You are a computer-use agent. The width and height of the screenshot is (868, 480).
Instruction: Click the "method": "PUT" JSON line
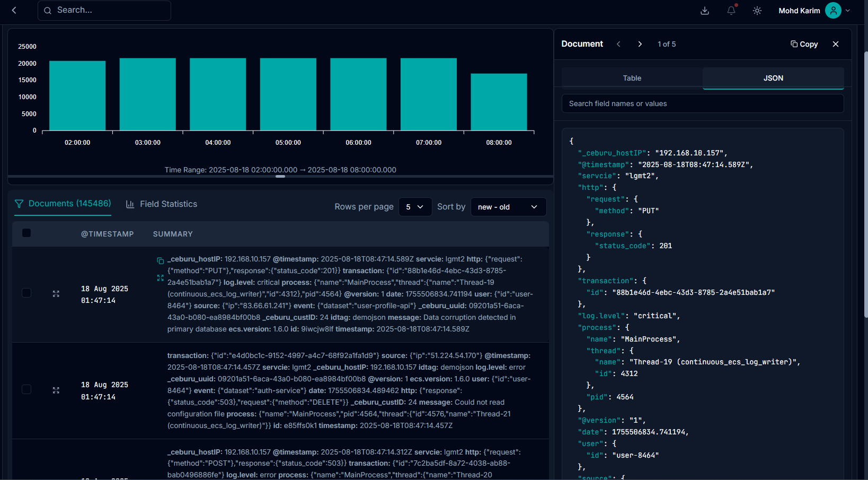(x=627, y=211)
